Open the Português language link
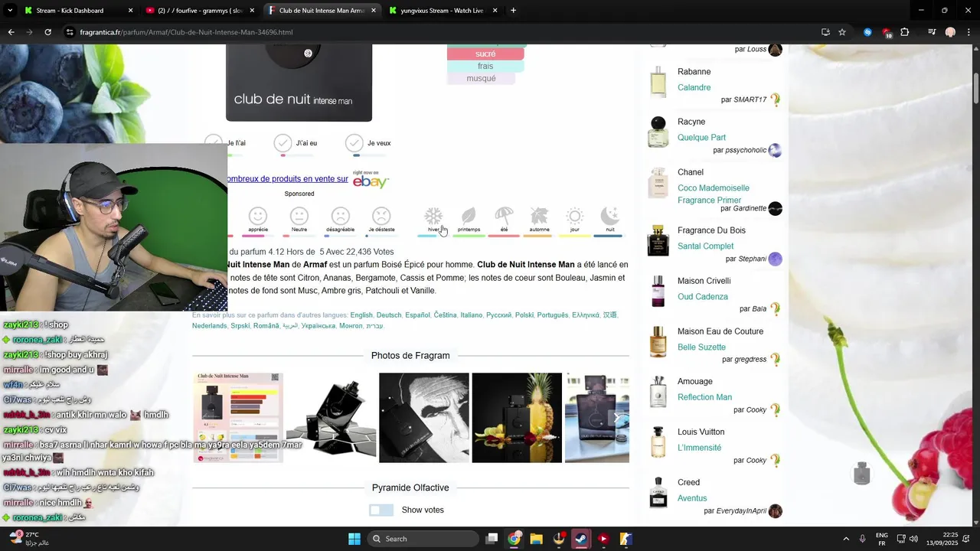Image resolution: width=980 pixels, height=551 pixels. tap(553, 315)
